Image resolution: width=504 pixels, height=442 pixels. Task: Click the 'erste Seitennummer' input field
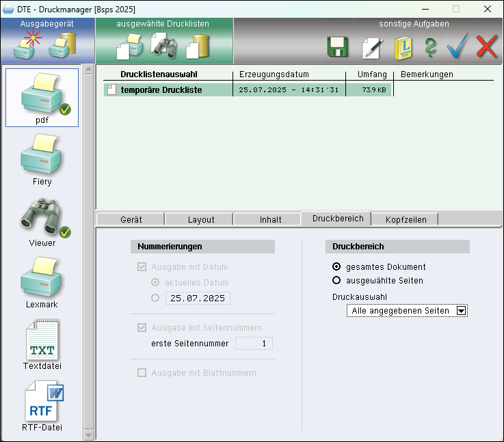(253, 344)
